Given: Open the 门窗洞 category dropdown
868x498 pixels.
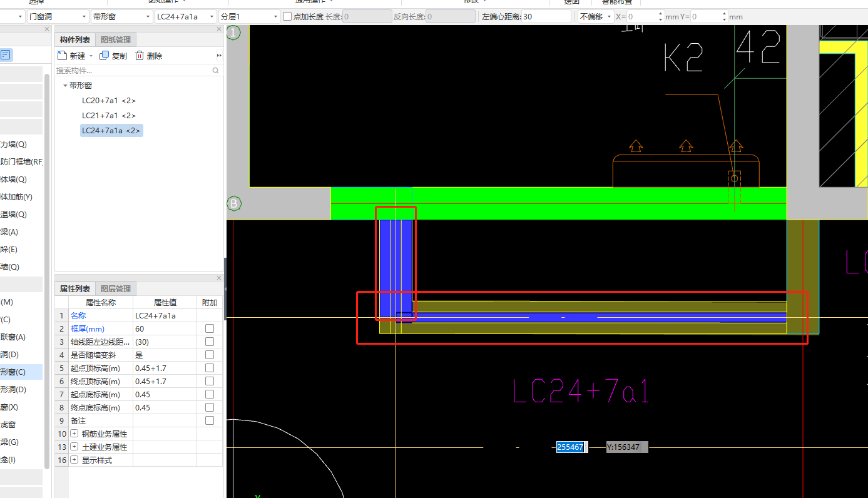Looking at the screenshot, I should 57,17.
